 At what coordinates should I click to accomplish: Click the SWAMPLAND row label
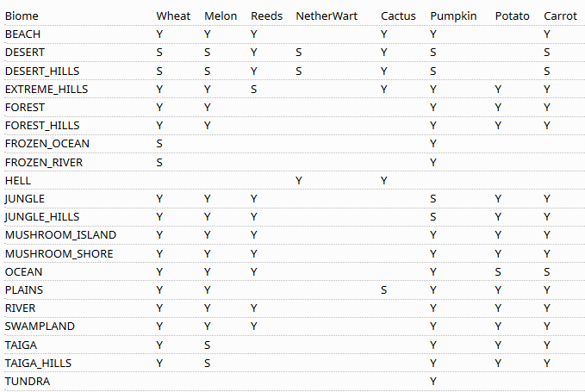(x=40, y=326)
